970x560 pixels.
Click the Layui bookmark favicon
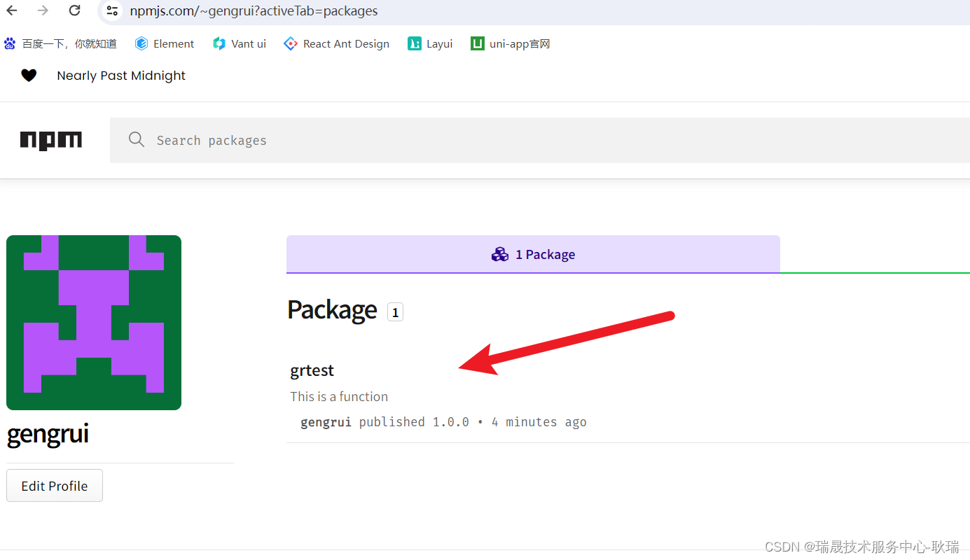[x=414, y=43]
